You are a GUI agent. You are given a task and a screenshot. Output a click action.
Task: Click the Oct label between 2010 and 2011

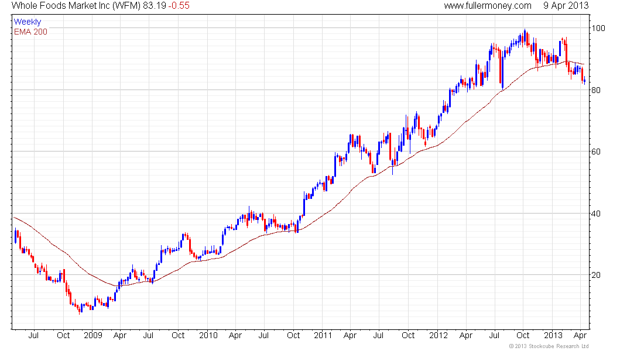point(293,335)
